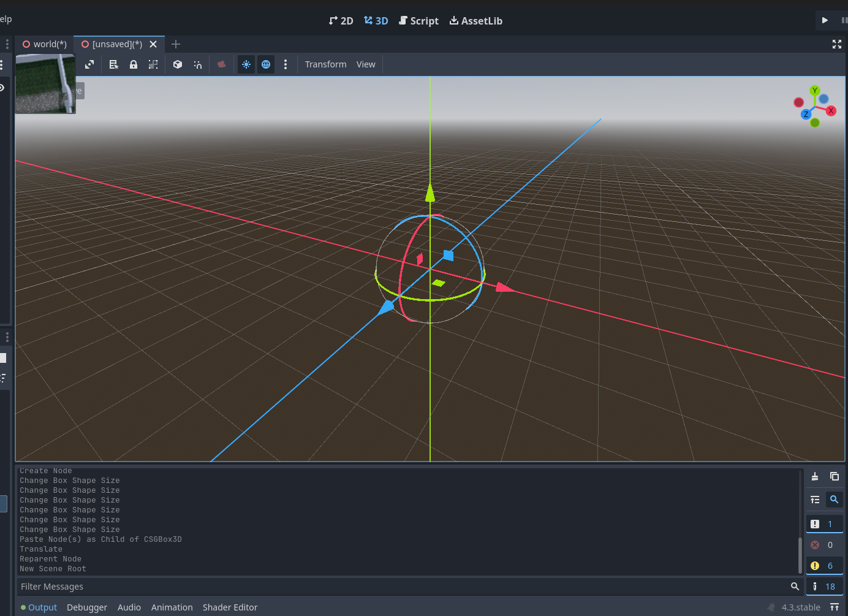Click the Y axis on the navigation gizmo
Image resolution: width=848 pixels, height=616 pixels.
tap(815, 91)
